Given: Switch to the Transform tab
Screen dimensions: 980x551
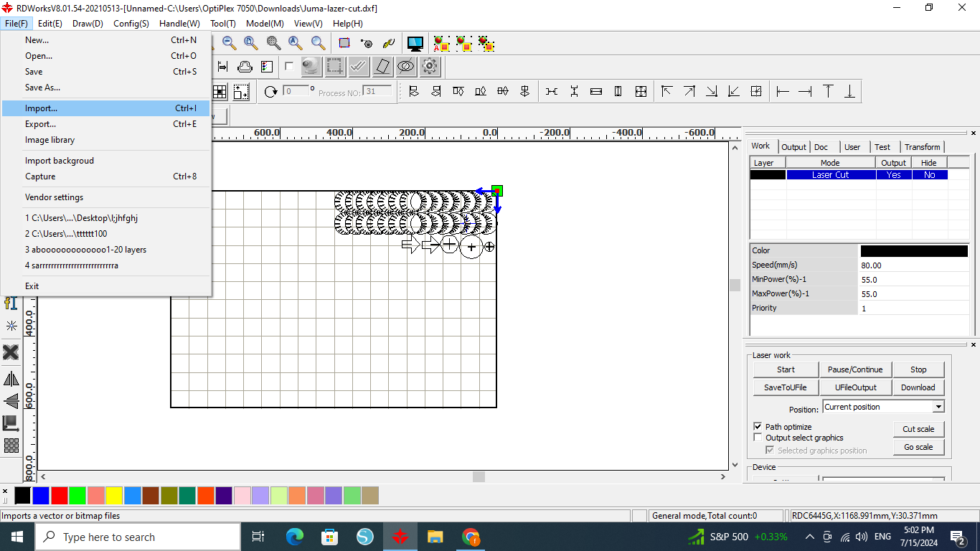Looking at the screenshot, I should 922,147.
